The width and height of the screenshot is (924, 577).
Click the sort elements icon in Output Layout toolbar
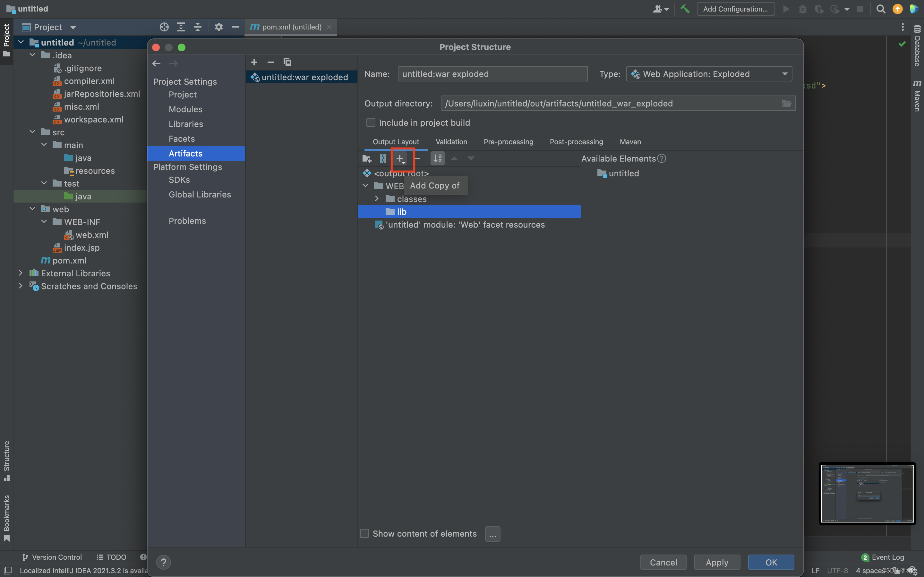pos(438,158)
